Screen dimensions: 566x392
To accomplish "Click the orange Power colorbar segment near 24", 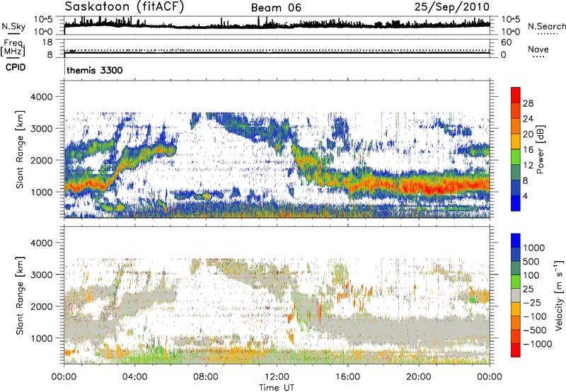I will point(516,126).
